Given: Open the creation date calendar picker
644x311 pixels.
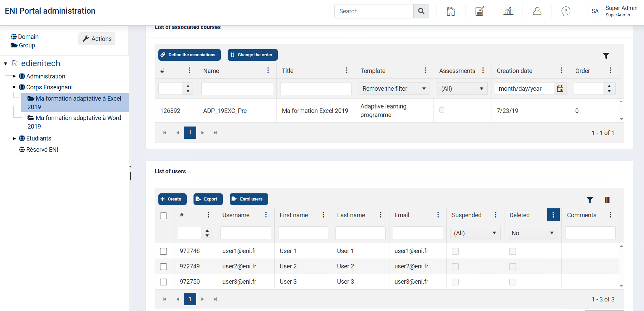Looking at the screenshot, I should (560, 89).
